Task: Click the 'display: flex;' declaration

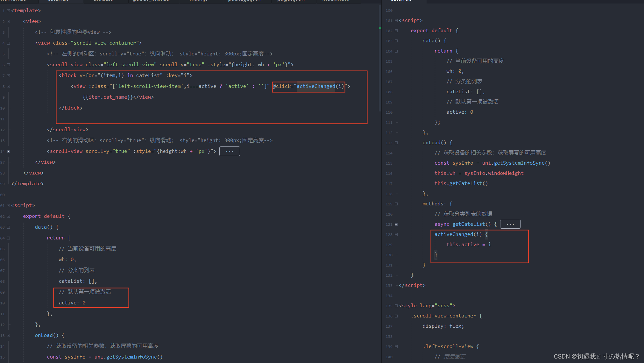Action: (443, 326)
